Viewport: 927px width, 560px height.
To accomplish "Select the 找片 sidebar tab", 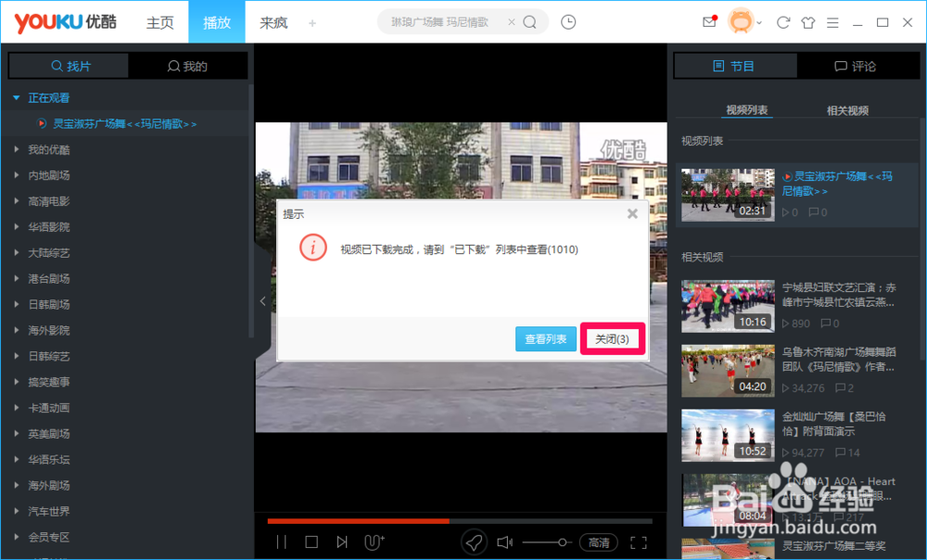I will pos(69,66).
